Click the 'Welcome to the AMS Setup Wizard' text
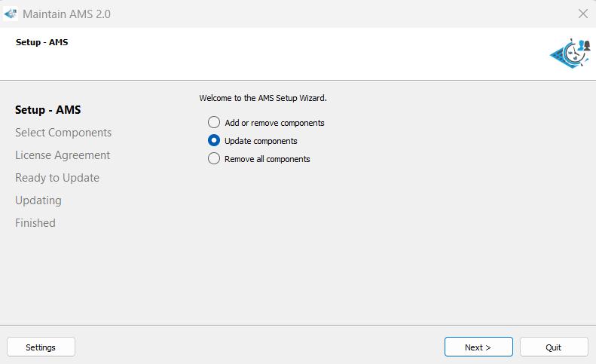Viewport: 596px width, 364px height. click(263, 98)
